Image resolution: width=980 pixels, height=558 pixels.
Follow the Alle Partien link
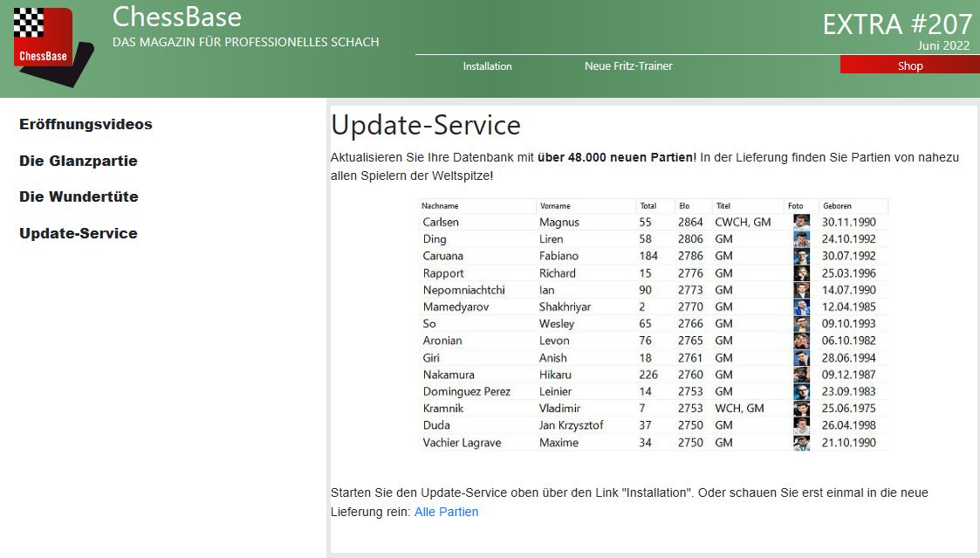point(446,513)
